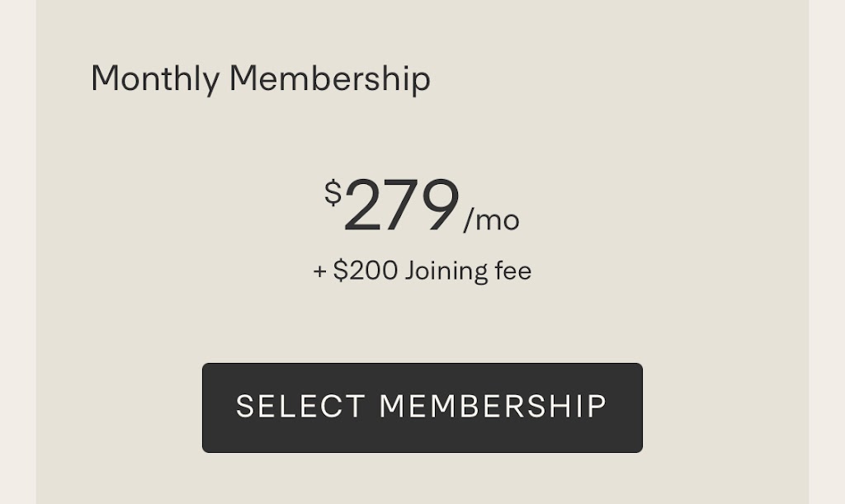Click the small dollar sign before 279
The width and height of the screenshot is (845, 504).
click(x=333, y=192)
